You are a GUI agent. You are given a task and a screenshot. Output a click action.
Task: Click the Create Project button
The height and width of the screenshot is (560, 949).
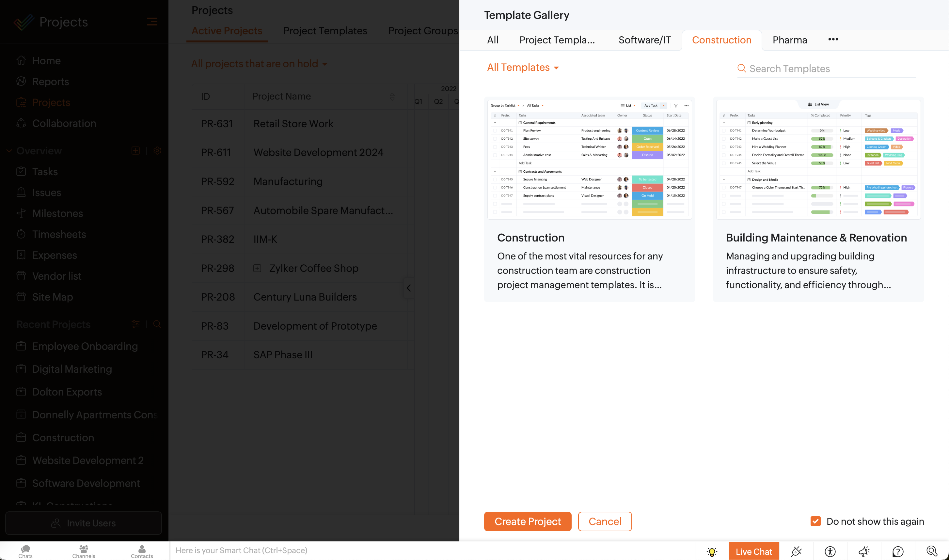point(527,521)
